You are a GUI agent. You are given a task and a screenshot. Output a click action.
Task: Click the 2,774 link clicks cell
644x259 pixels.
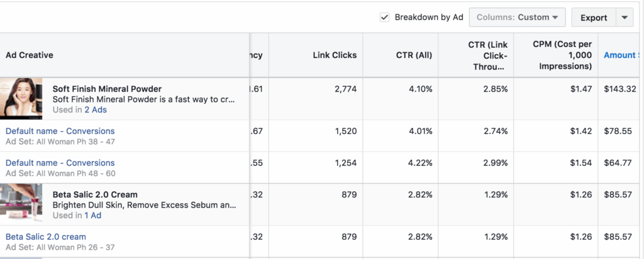pyautogui.click(x=343, y=89)
